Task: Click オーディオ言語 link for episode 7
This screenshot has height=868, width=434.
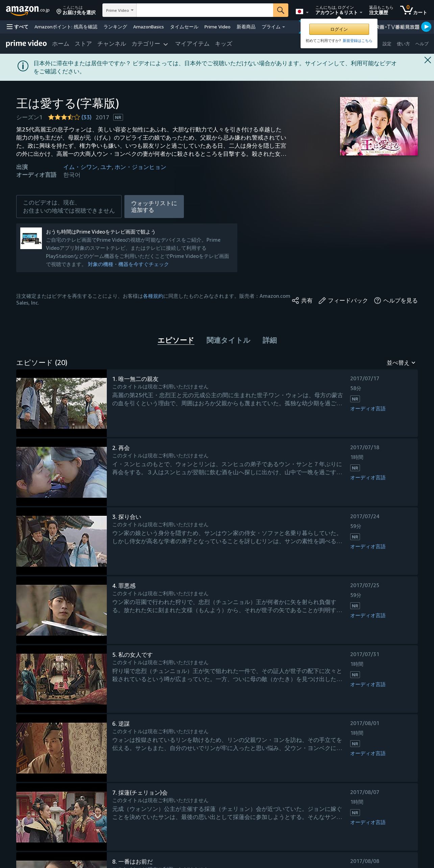Action: [x=368, y=822]
